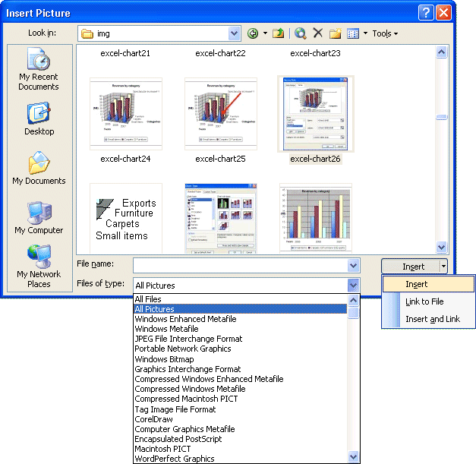Screen dimensions: 476x464
Task: Select WordPerfect Graphics type
Action: [241, 459]
